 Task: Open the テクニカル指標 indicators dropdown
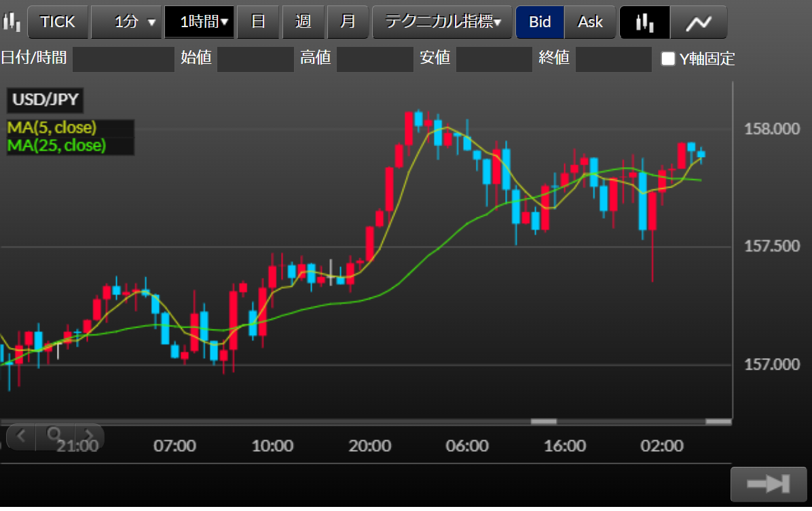coord(442,22)
